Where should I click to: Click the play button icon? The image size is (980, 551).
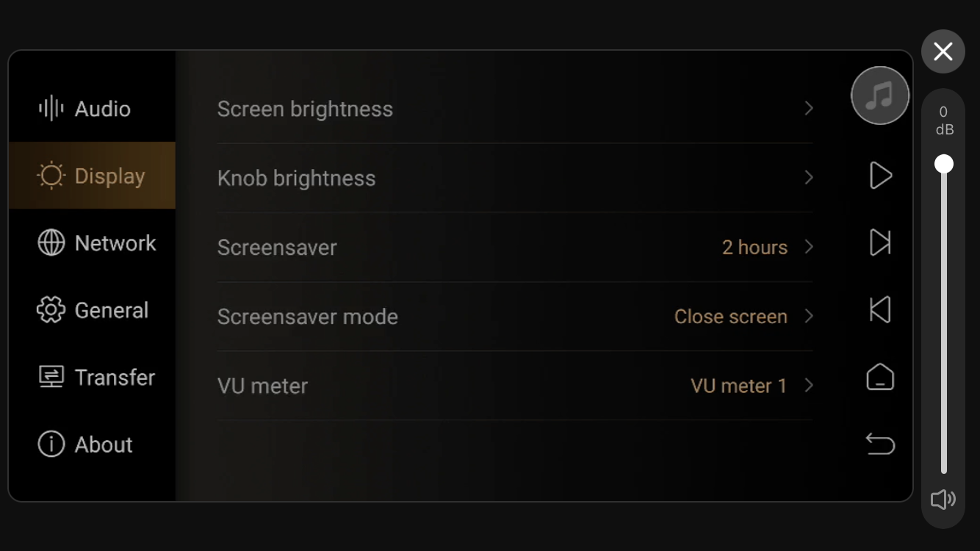click(x=880, y=176)
